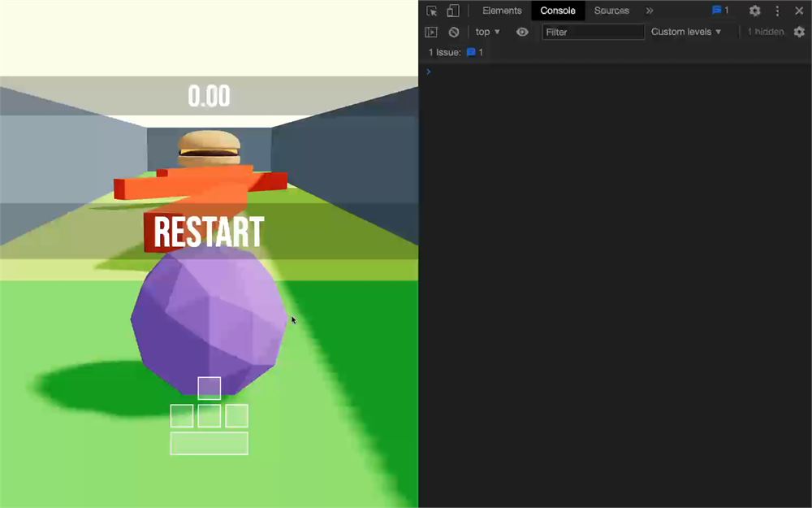812x508 pixels.
Task: Click the hamburger in the game scene
Action: pyautogui.click(x=209, y=148)
